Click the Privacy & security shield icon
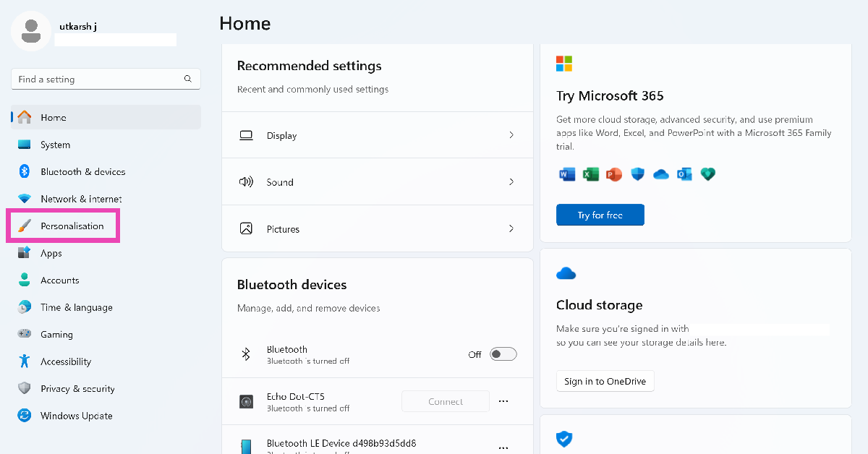 click(x=25, y=389)
